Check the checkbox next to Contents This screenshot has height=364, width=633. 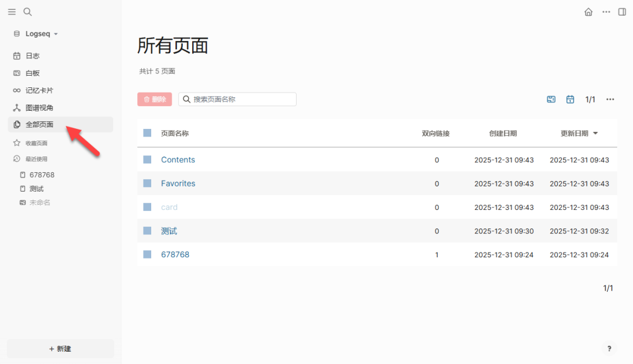[147, 159]
